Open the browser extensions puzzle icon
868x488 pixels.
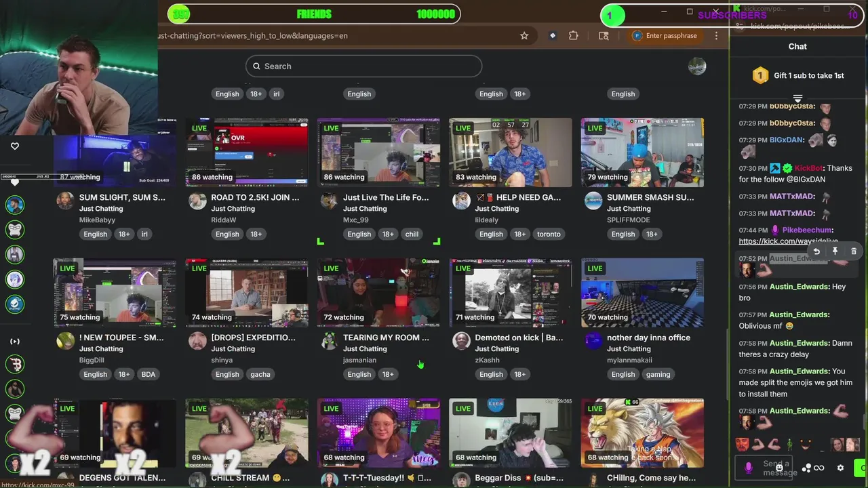[x=574, y=36]
